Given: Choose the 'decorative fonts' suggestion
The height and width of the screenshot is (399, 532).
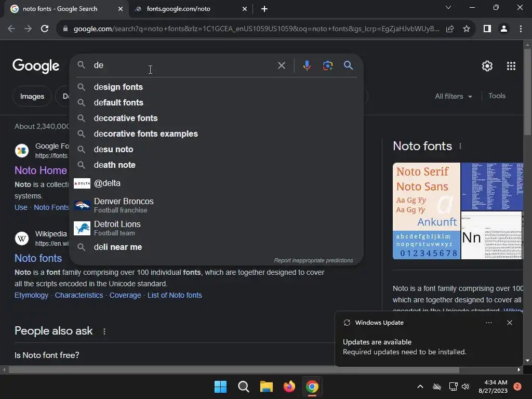Looking at the screenshot, I should (216, 118).
